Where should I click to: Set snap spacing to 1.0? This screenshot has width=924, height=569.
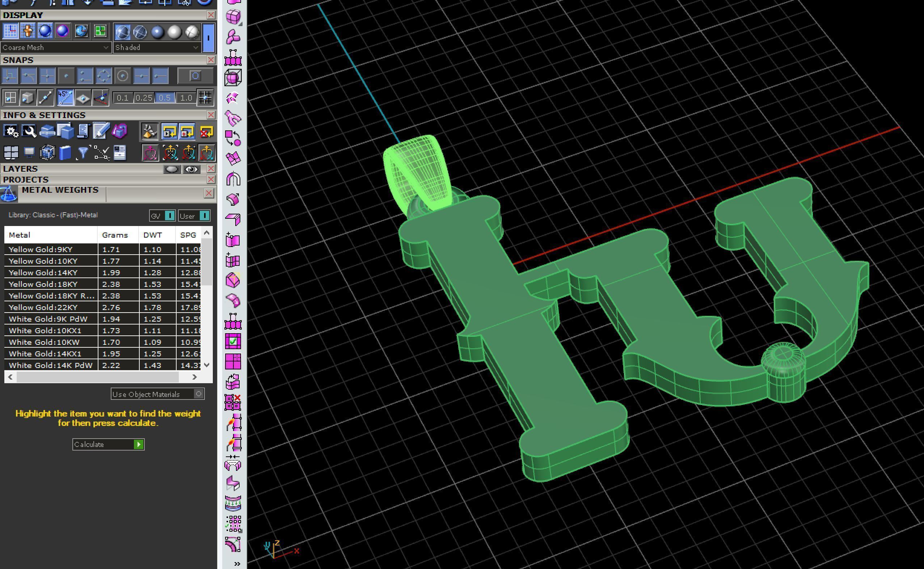click(186, 98)
